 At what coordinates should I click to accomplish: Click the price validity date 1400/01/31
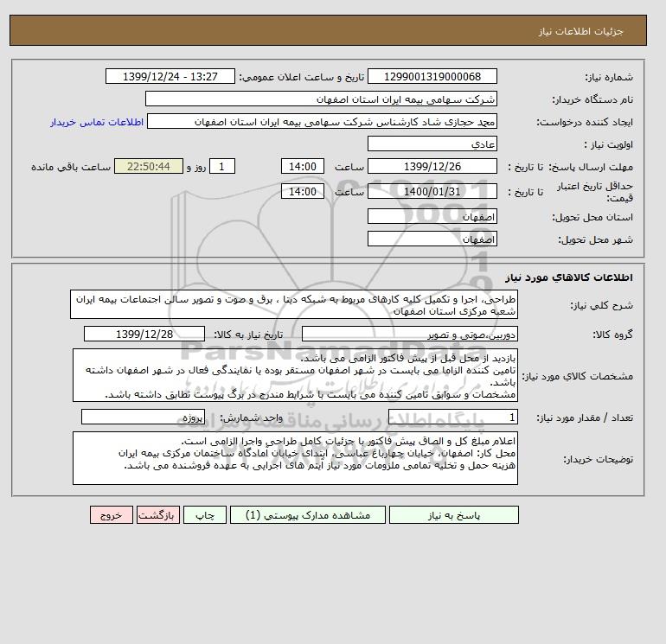[x=432, y=191]
